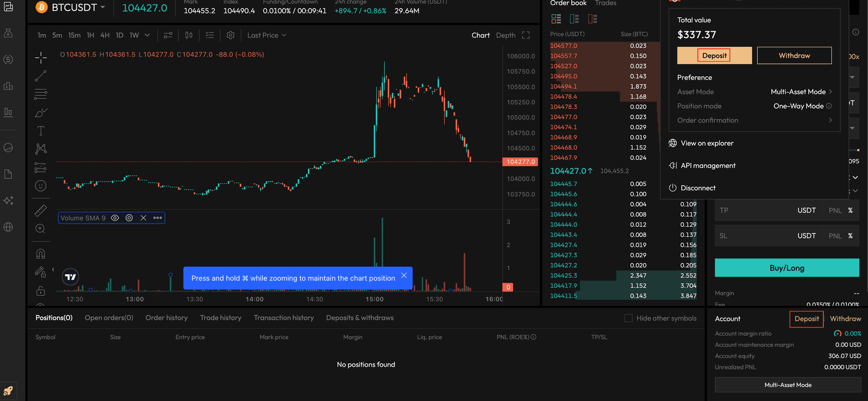The height and width of the screenshot is (401, 868).
Task: Select the trend line drawing tool
Action: pos(41,75)
